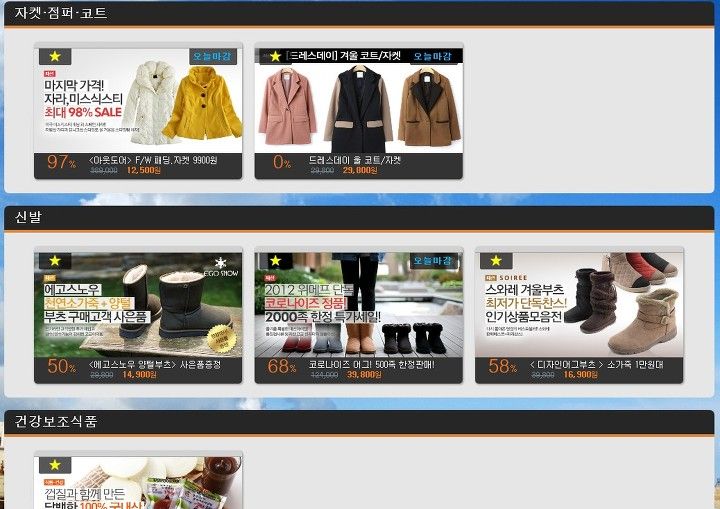Click 오늘마감 badge on Zara jacket card
Image resolution: width=720 pixels, height=509 pixels.
coord(213,57)
